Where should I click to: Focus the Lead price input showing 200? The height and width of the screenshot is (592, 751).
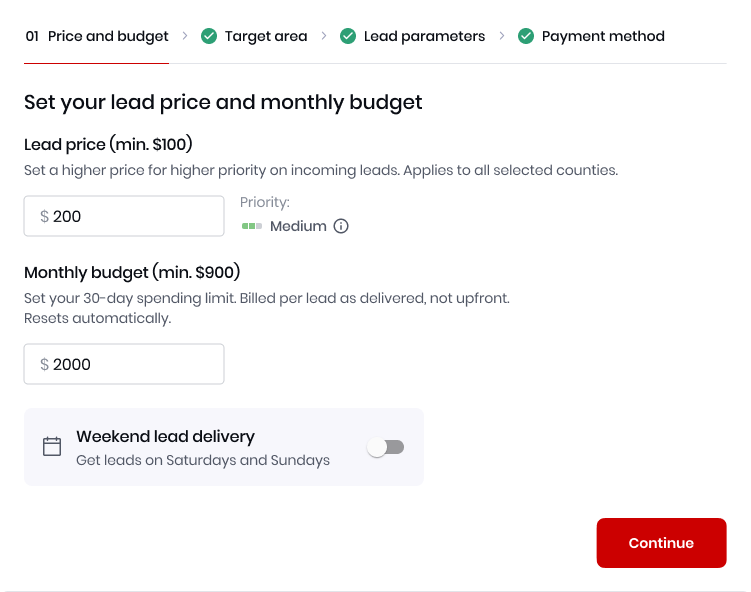[124, 216]
